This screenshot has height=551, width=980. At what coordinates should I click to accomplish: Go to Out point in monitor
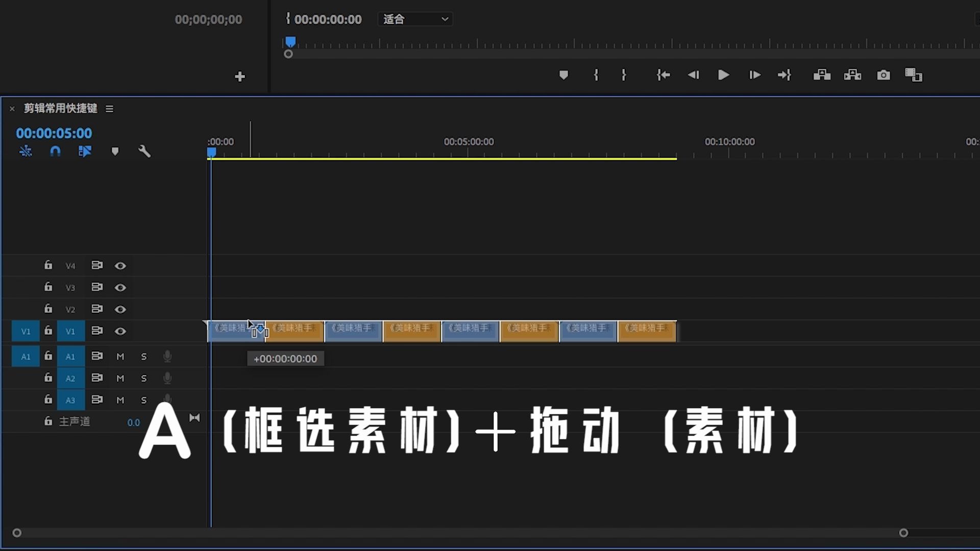[x=785, y=75]
